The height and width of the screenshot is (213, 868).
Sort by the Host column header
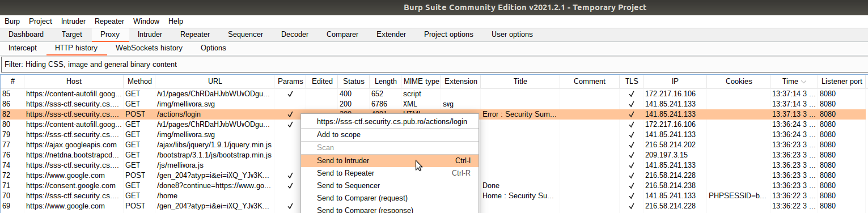[x=74, y=82]
